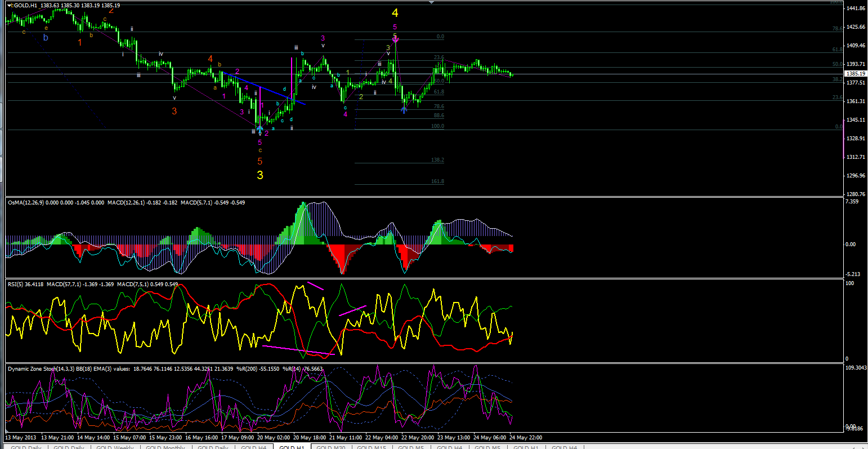
Task: Select the active GOLD H1 tab
Action: pos(292,447)
